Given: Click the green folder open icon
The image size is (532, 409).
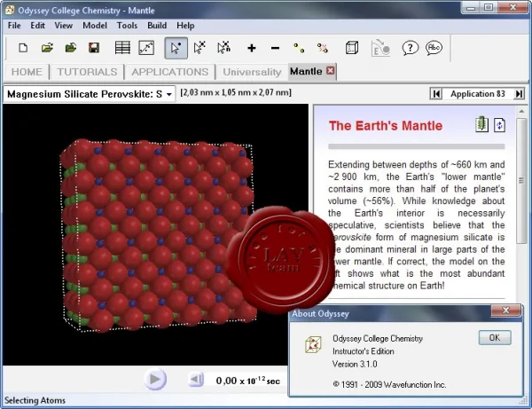Looking at the screenshot, I should pos(71,48).
